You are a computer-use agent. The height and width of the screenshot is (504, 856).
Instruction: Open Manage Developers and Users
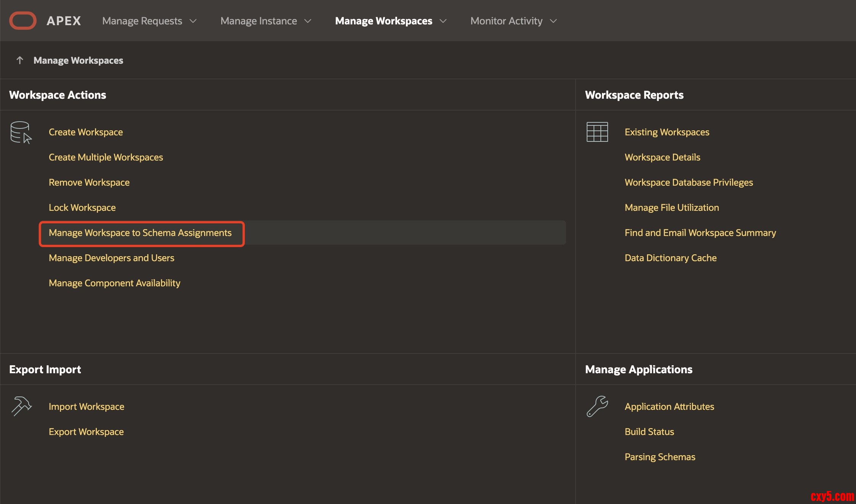point(111,258)
